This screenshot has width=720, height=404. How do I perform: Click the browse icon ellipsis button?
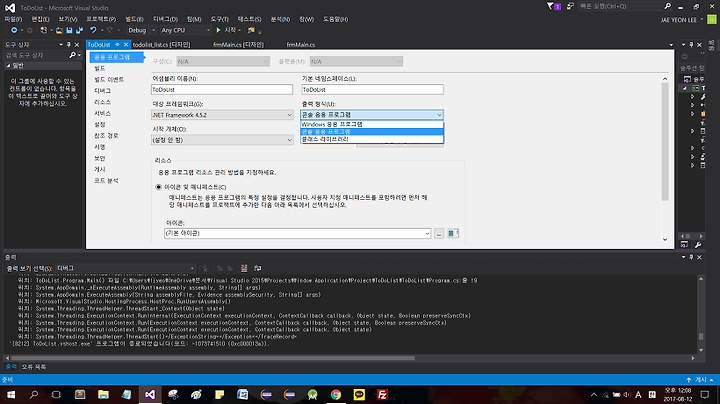pyautogui.click(x=439, y=234)
